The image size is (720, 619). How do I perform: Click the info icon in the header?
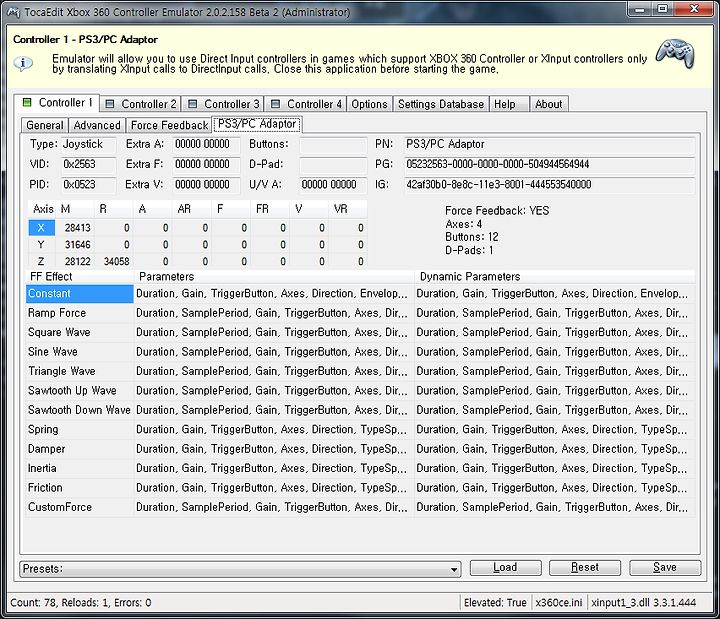click(23, 63)
